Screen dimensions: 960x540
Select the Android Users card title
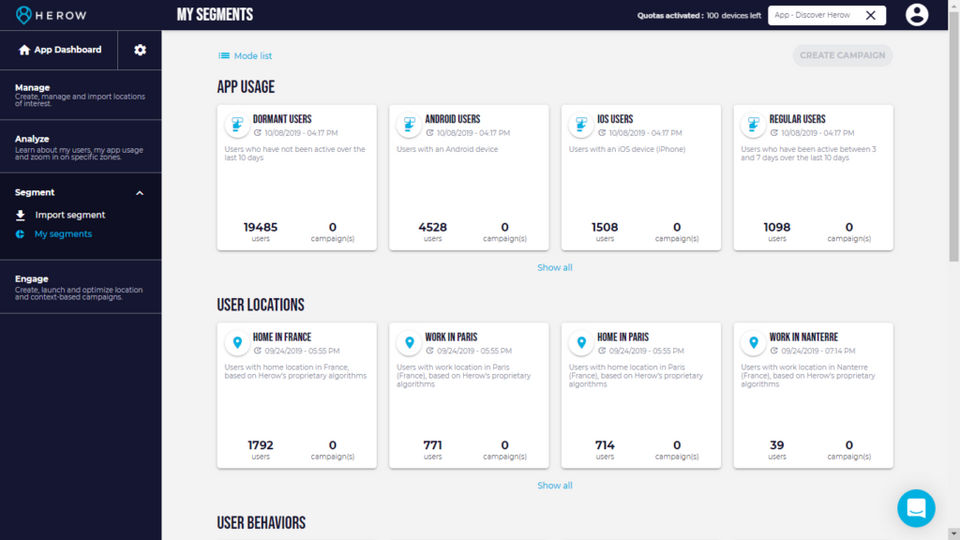tap(452, 119)
